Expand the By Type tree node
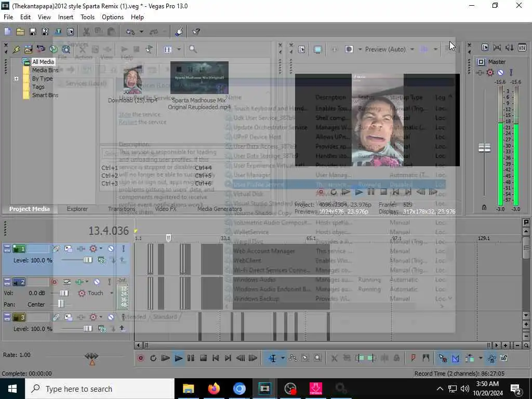532x399 pixels. coord(16,78)
